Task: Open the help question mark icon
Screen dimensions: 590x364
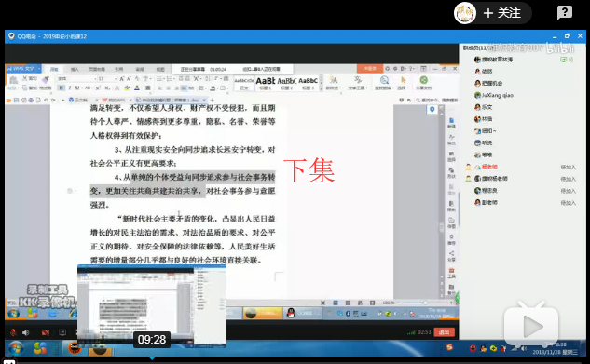Action: (565, 13)
